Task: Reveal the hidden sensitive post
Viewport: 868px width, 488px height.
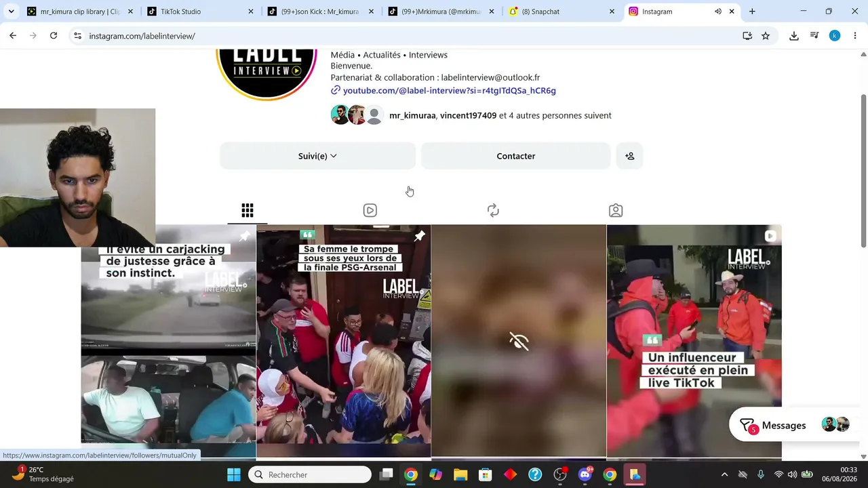Action: [x=519, y=341]
